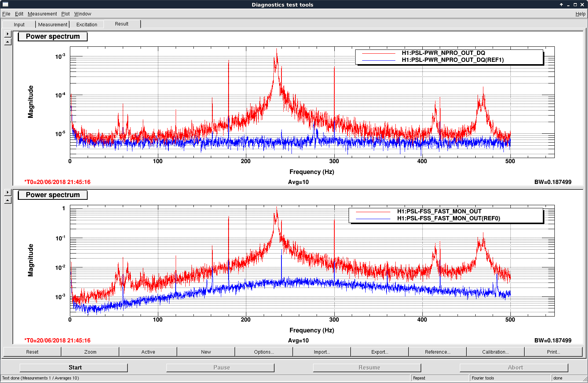Switch to the Input tab
The width and height of the screenshot is (588, 383).
tap(19, 24)
